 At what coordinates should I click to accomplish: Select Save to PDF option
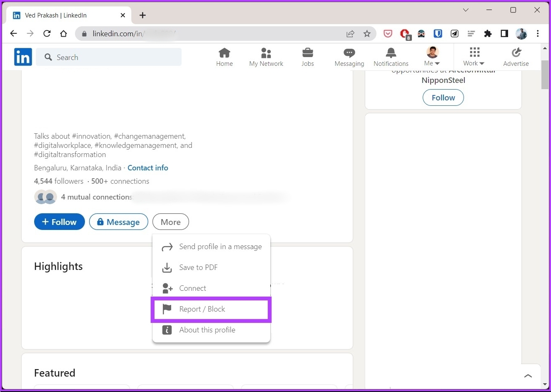(x=198, y=267)
